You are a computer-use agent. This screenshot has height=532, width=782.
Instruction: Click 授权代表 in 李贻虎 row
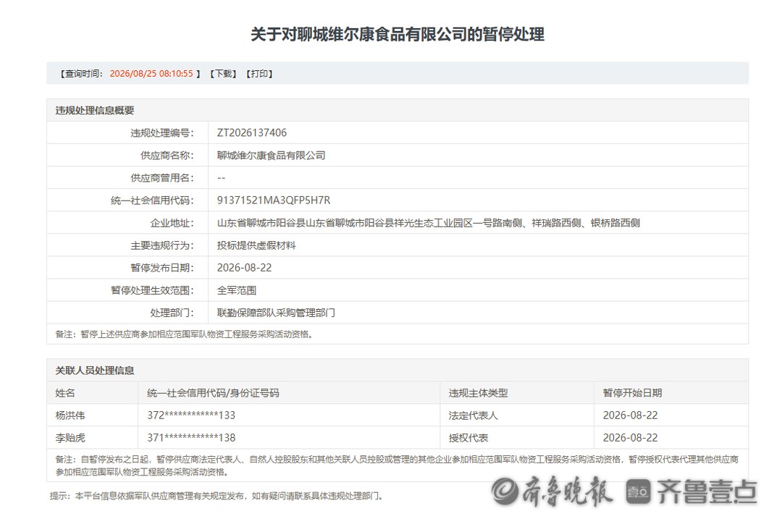point(468,438)
